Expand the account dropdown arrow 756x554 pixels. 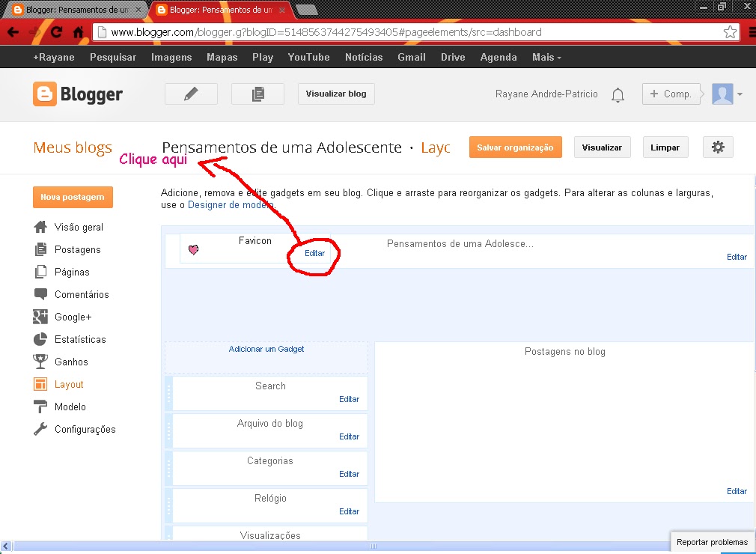pos(740,94)
